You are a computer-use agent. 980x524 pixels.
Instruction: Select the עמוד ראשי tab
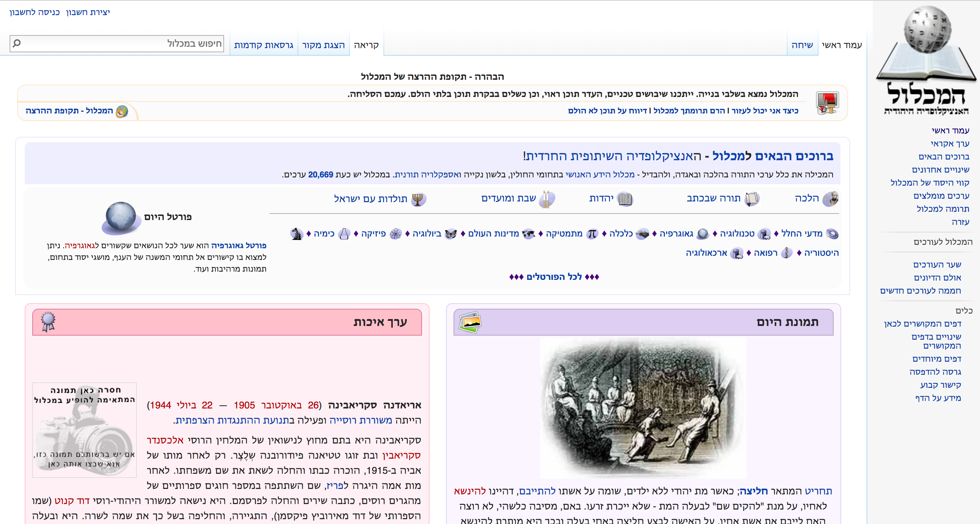coord(842,45)
